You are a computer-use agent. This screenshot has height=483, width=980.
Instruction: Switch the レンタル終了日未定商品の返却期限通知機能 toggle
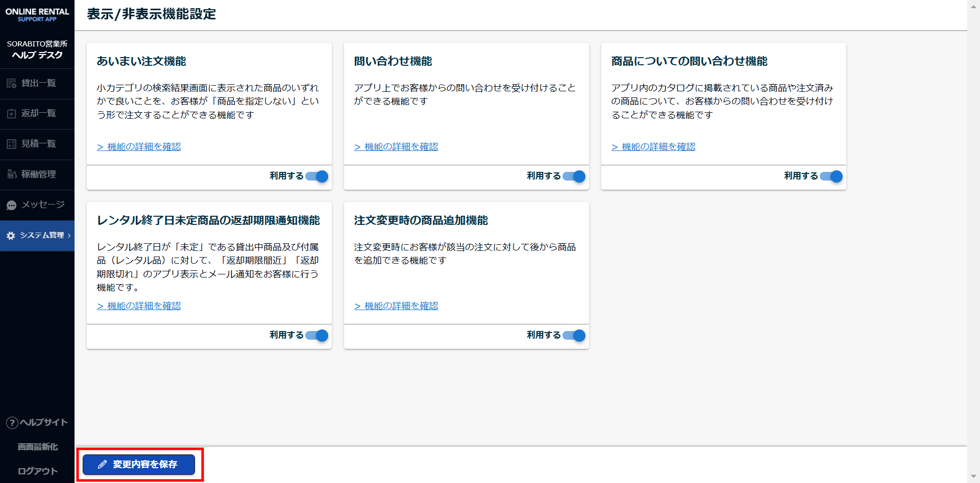(x=317, y=336)
